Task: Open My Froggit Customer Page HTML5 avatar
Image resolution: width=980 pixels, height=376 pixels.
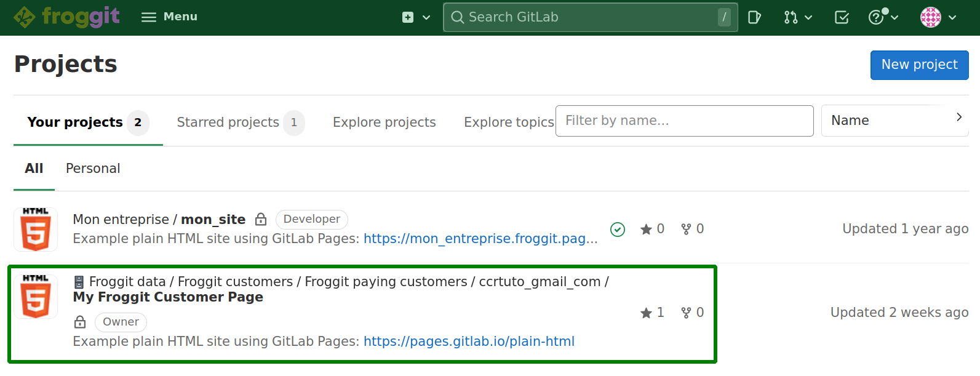Action: [36, 297]
